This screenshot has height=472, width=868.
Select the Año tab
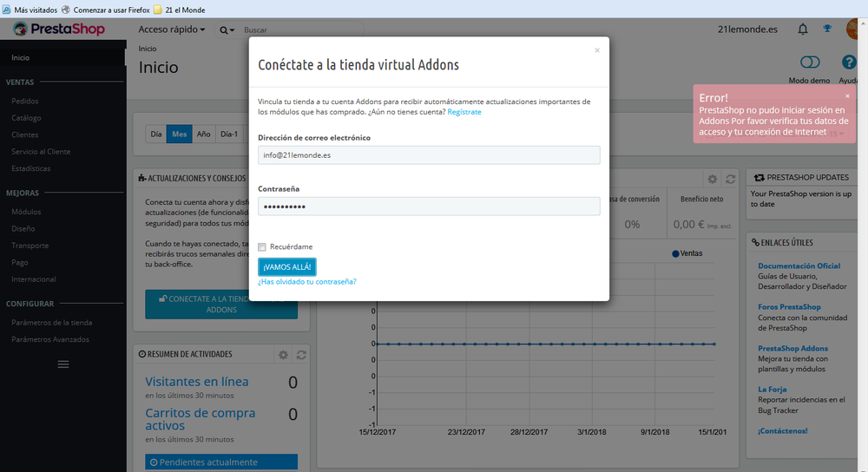point(204,134)
